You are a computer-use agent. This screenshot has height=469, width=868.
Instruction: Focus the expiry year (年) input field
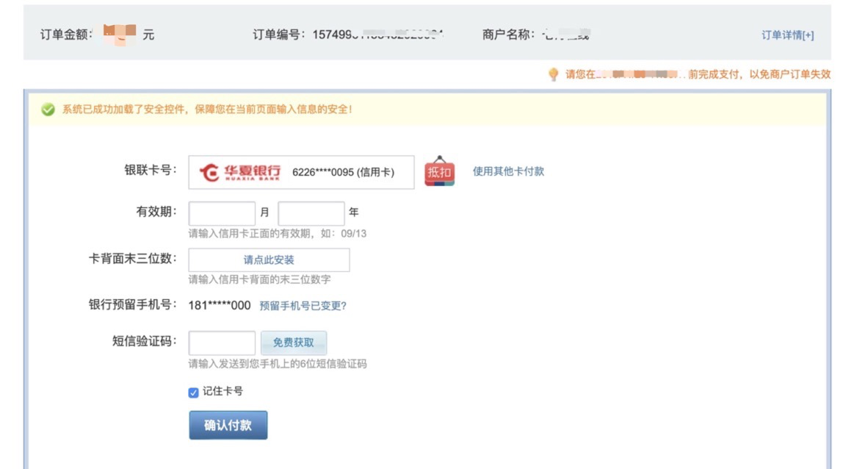[311, 213]
